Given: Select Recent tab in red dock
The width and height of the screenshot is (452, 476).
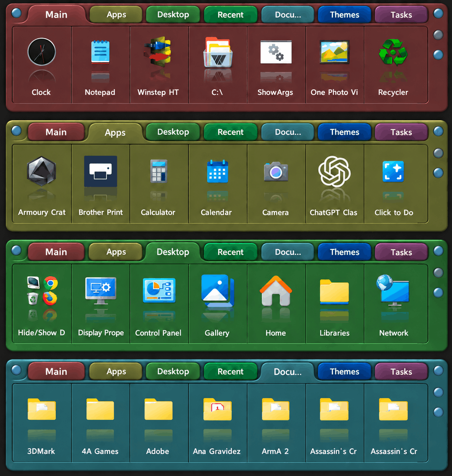Looking at the screenshot, I should 230,15.
